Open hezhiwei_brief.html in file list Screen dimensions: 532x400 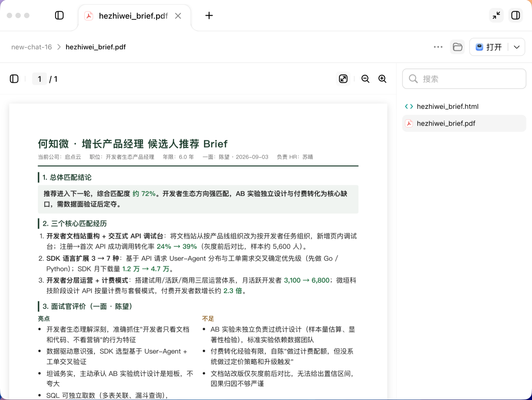(x=464, y=106)
